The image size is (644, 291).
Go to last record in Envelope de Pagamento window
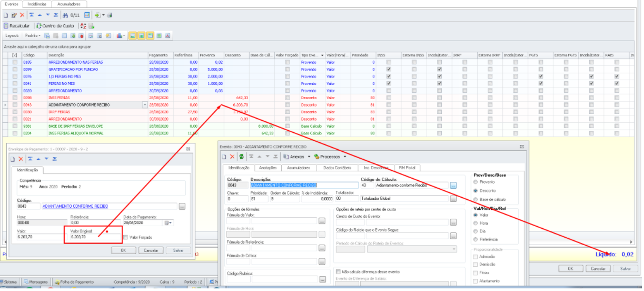tap(55, 159)
